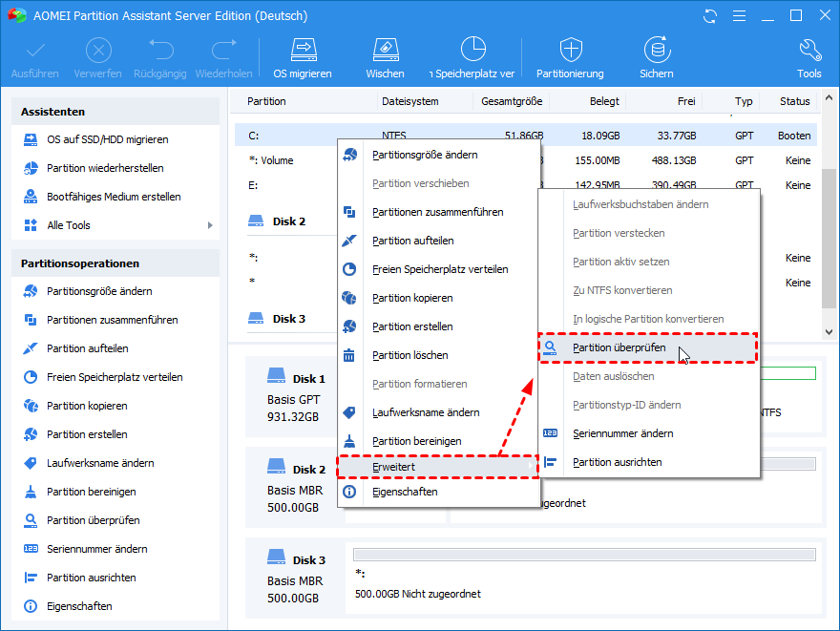840x631 pixels.
Task: Open the hamburger menu in title bar
Action: pos(739,16)
